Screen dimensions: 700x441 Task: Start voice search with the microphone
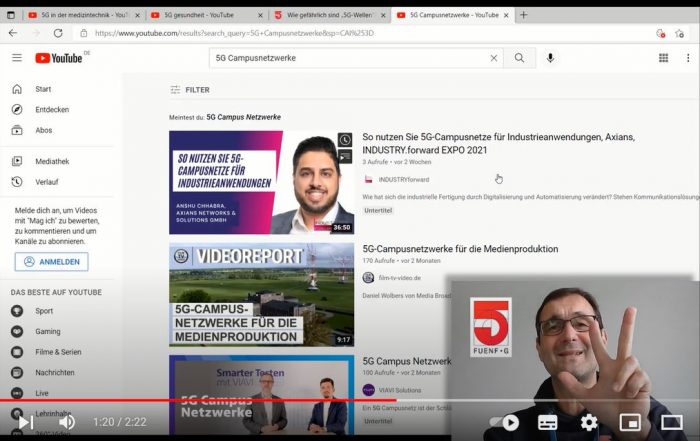550,58
